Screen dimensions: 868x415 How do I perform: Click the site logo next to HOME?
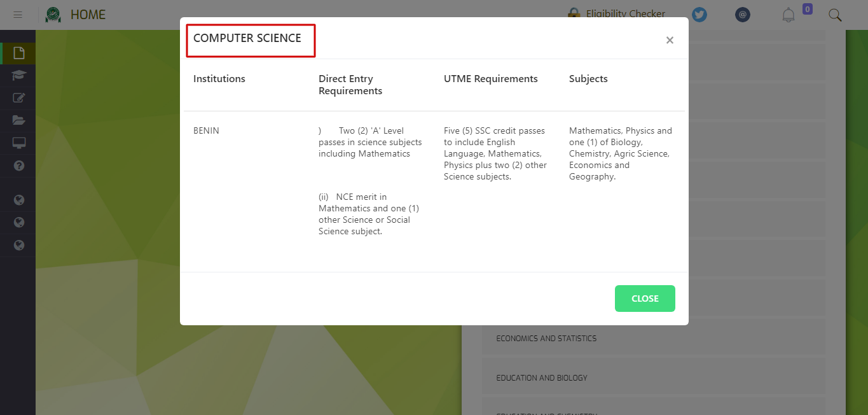click(53, 14)
